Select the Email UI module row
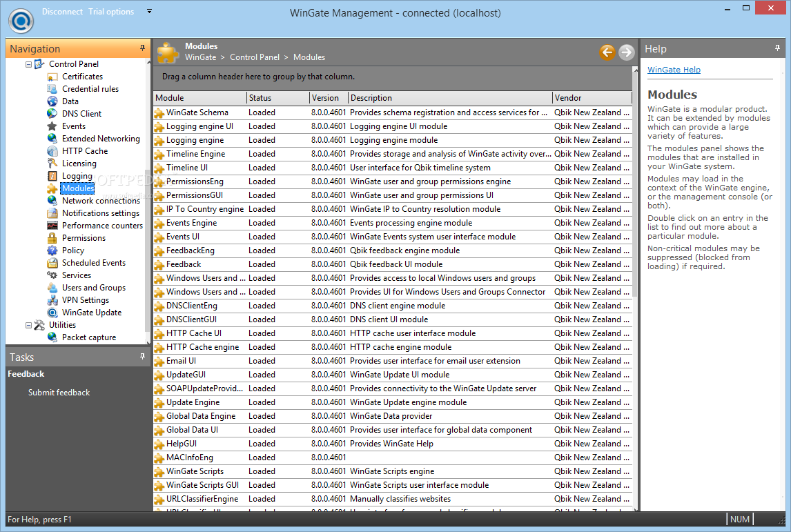The height and width of the screenshot is (532, 791). [x=393, y=361]
